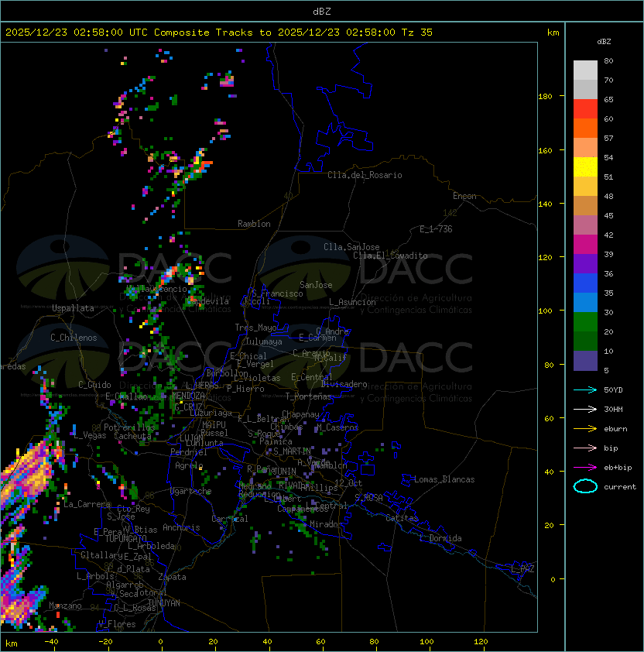Click the Mirador label

tap(327, 524)
